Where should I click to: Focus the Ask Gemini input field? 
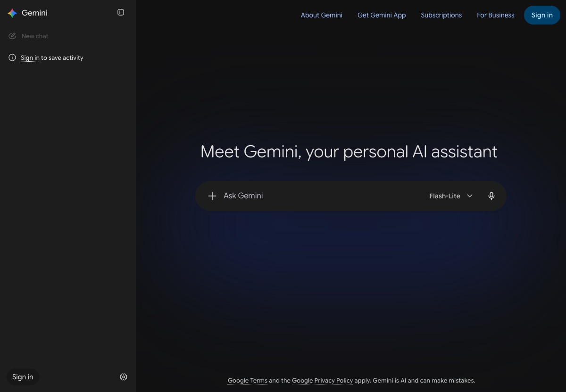coord(322,196)
